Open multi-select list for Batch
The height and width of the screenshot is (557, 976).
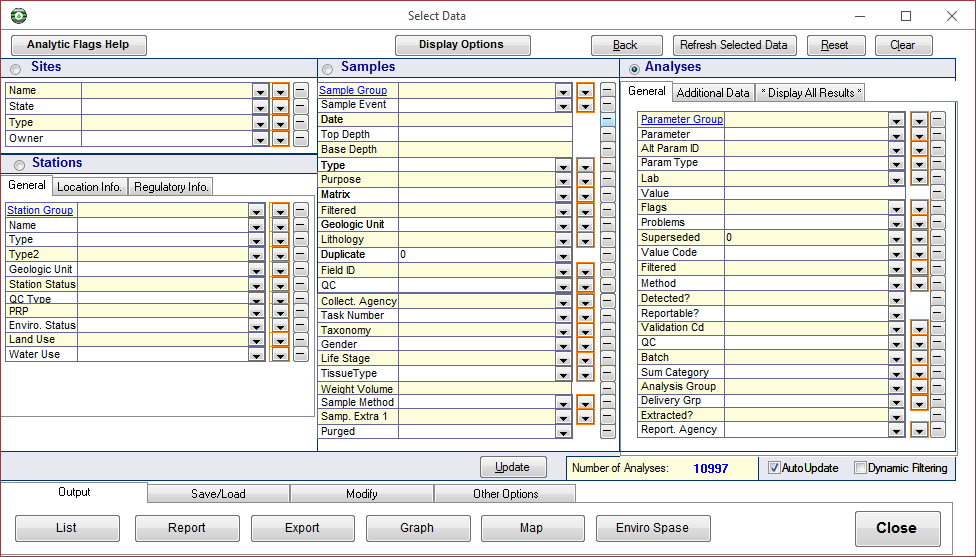tap(919, 358)
